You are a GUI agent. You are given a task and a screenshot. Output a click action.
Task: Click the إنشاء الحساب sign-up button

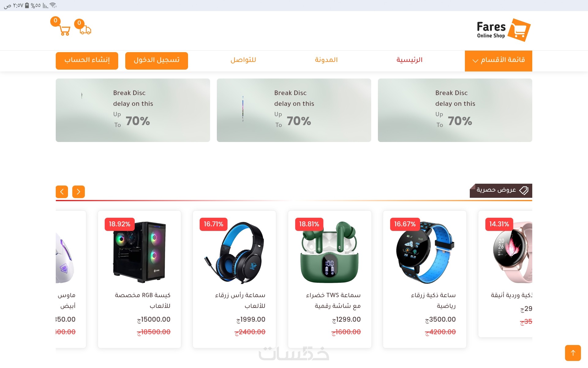pyautogui.click(x=87, y=61)
